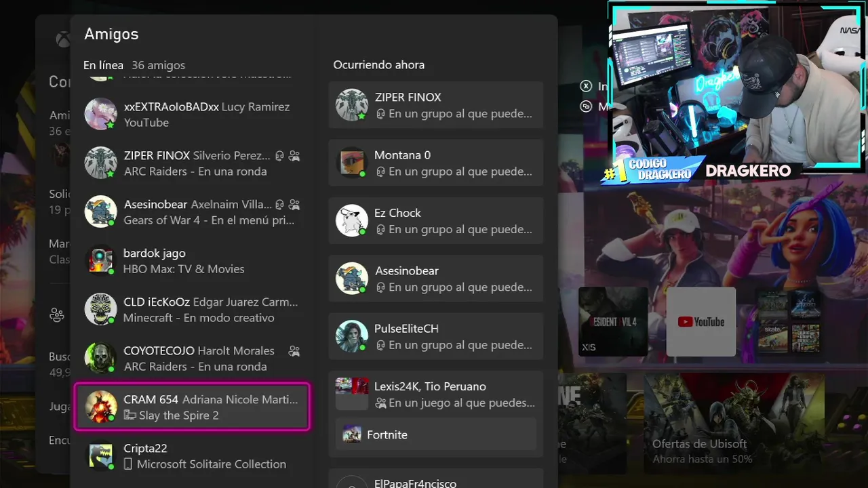Open the Fortnite game entry
Image resolution: width=868 pixels, height=488 pixels.
point(436,434)
